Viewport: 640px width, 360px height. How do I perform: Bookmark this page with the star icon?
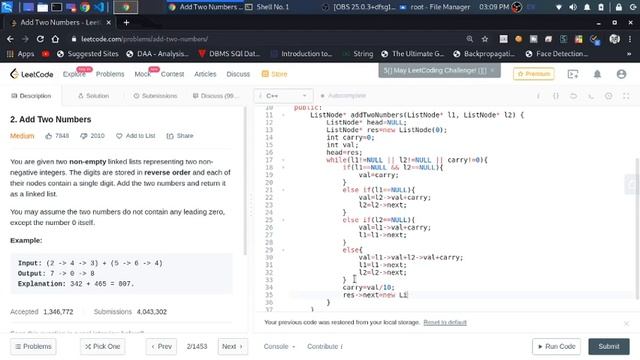pyautogui.click(x=485, y=39)
